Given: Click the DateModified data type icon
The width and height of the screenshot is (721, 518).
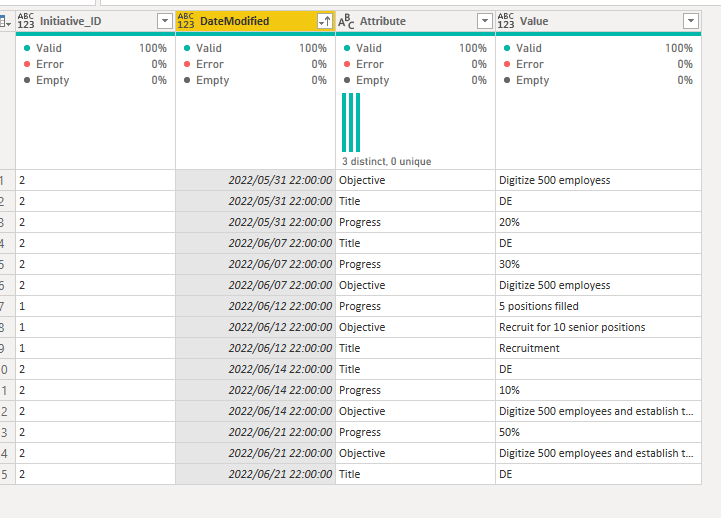Looking at the screenshot, I should 186,21.
